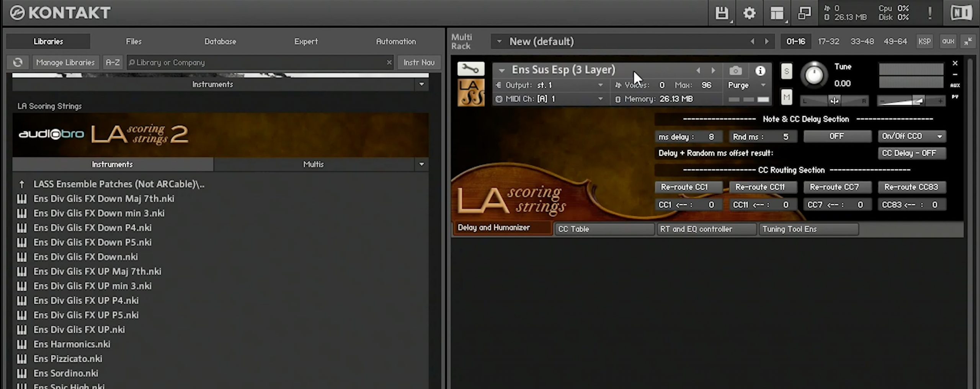Go to next multi preset
980x389 pixels.
tap(767, 41)
